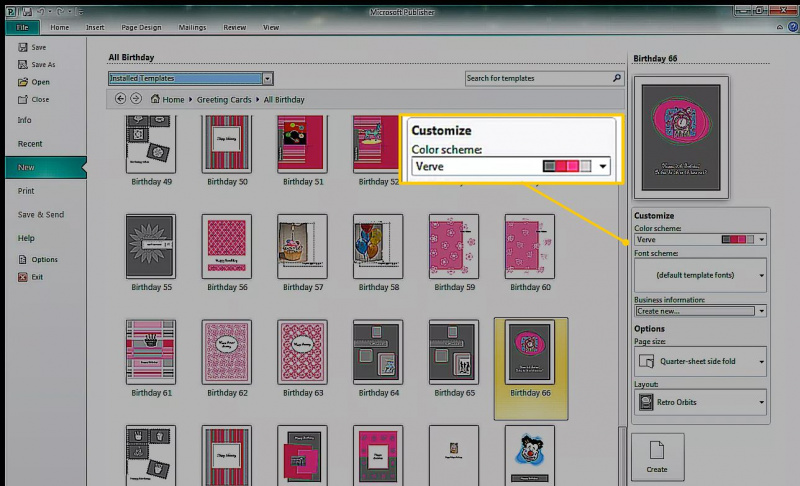Image resolution: width=800 pixels, height=486 pixels.
Task: Click the Open folder icon
Action: [x=22, y=82]
